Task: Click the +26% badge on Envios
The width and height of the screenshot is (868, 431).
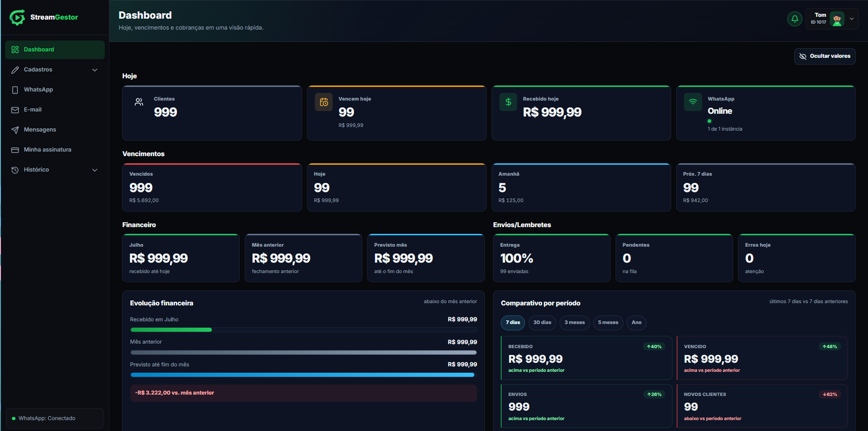Action: pos(654,395)
